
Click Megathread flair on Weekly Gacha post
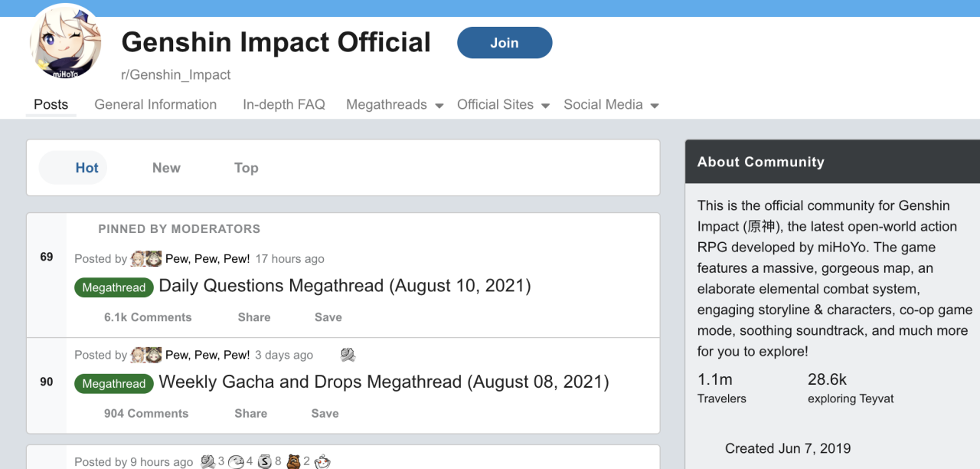[x=113, y=383]
